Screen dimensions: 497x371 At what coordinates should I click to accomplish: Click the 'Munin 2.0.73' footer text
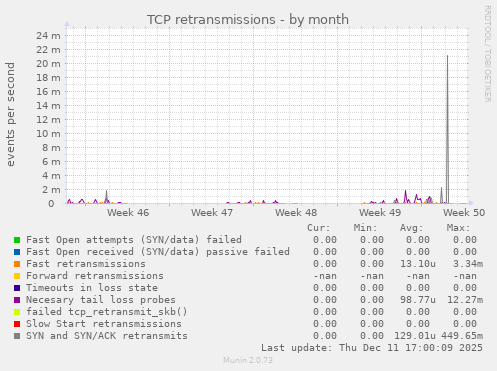coord(248,360)
